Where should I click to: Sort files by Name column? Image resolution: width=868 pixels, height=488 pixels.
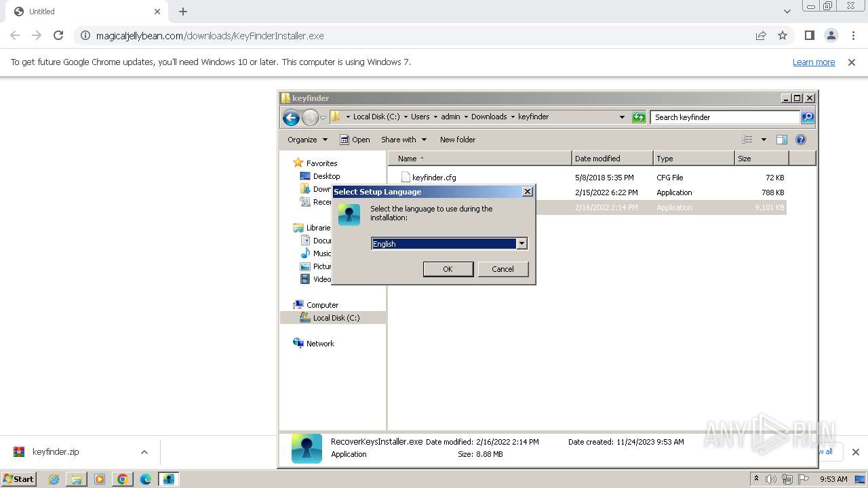tap(480, 159)
